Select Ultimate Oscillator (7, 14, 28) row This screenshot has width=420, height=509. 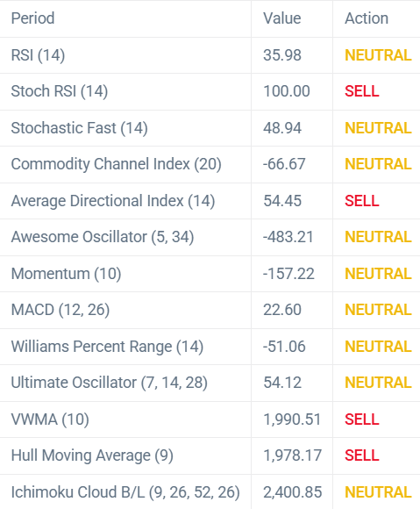tap(210, 383)
